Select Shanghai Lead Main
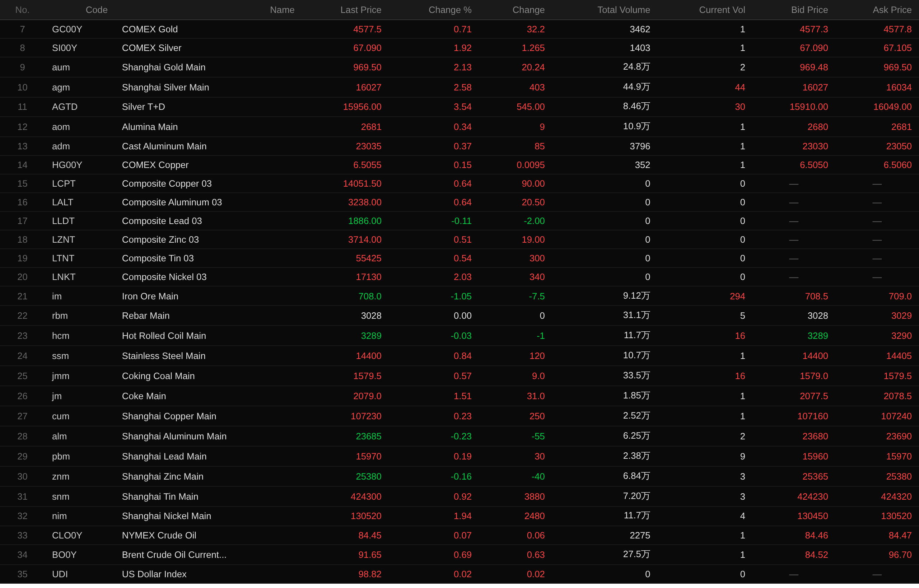Viewport: 919px width, 588px height. tap(164, 457)
